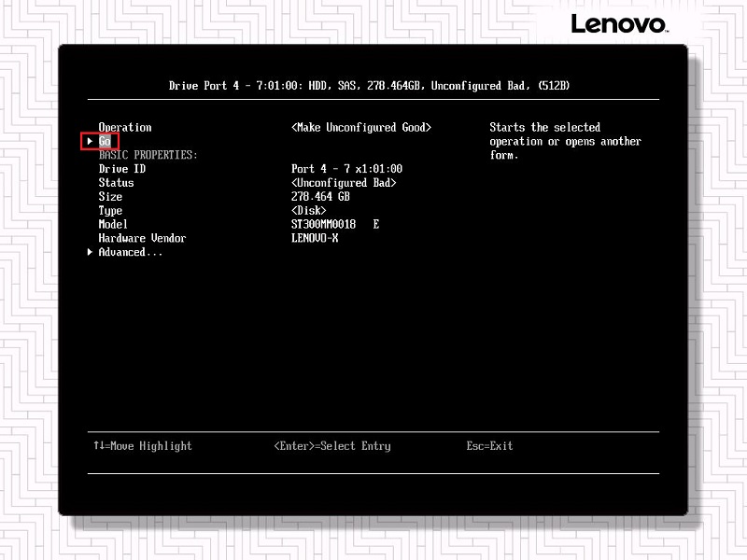The height and width of the screenshot is (560, 747).
Task: Click the Lenovo logo
Action: click(x=618, y=23)
